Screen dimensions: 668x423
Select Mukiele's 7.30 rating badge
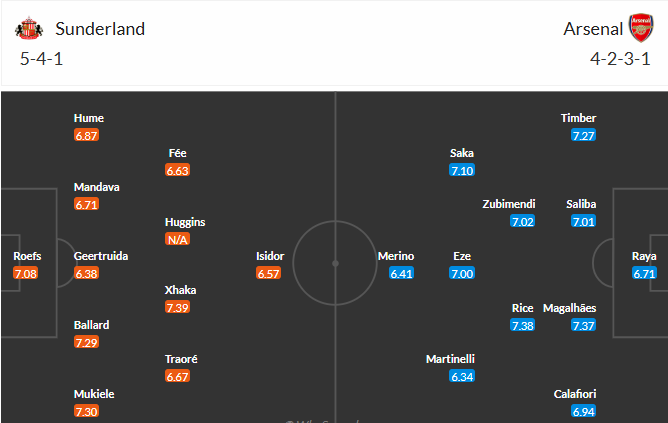pyautogui.click(x=87, y=411)
